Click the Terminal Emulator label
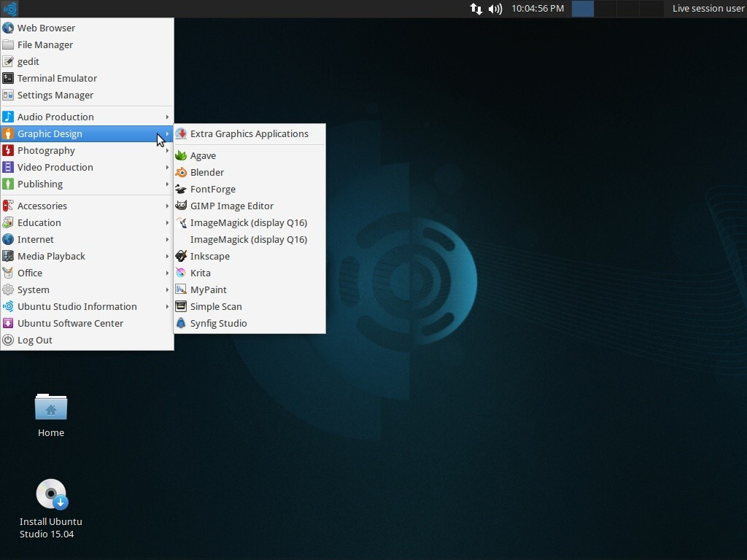The image size is (747, 560). pos(57,78)
